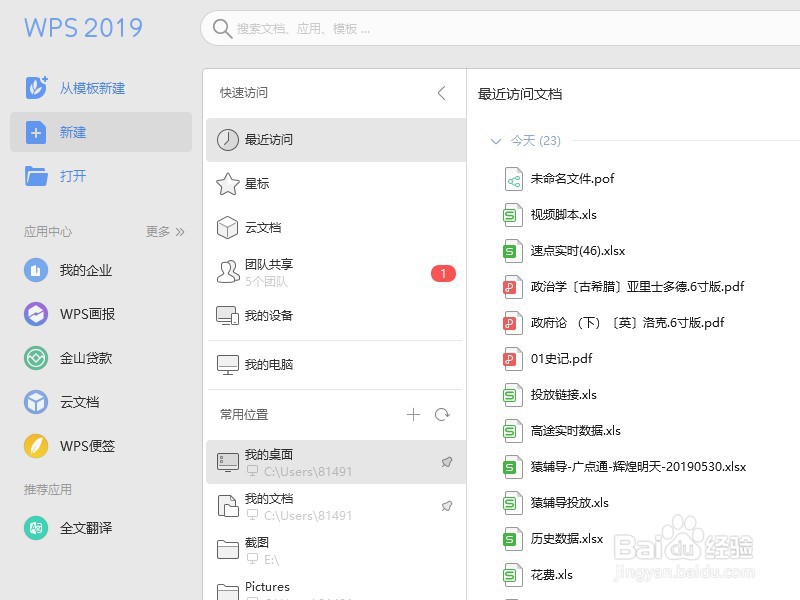Collapse the 今天 (23) group

[x=495, y=141]
